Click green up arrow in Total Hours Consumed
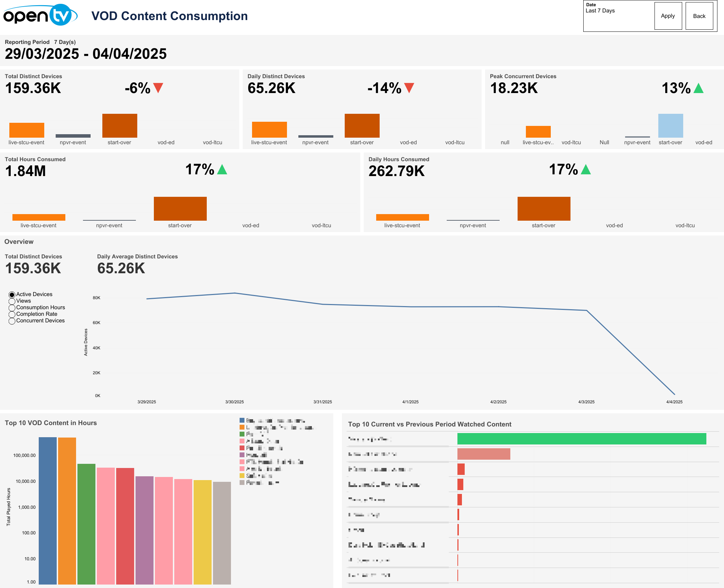The image size is (724, 588). 222,170
